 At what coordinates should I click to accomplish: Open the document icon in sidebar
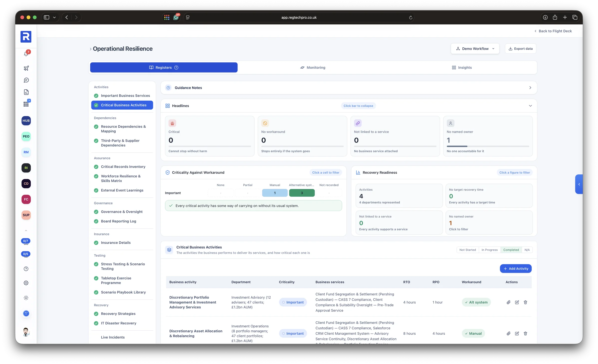26,92
